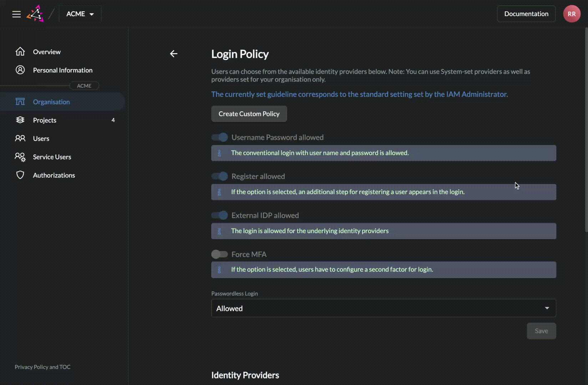The height and width of the screenshot is (385, 588).
Task: Go back using the arrow above Login Policy
Action: (x=174, y=53)
